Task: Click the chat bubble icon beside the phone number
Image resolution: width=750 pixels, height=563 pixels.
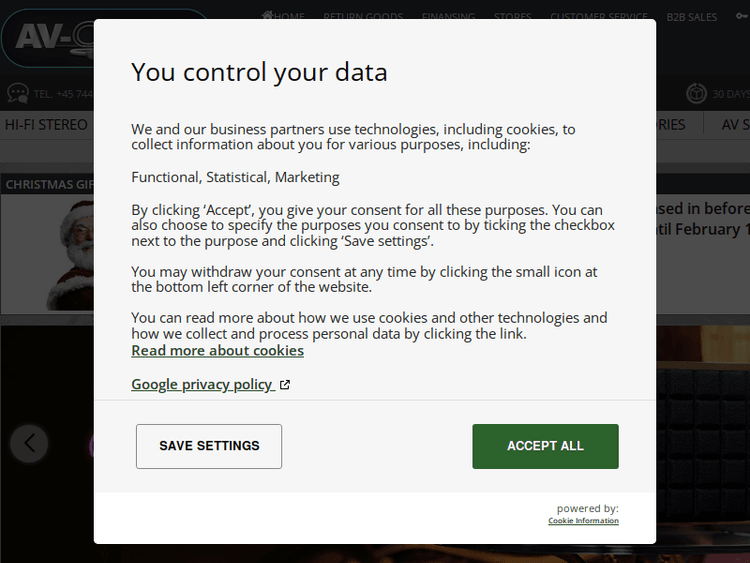Action: click(x=17, y=94)
